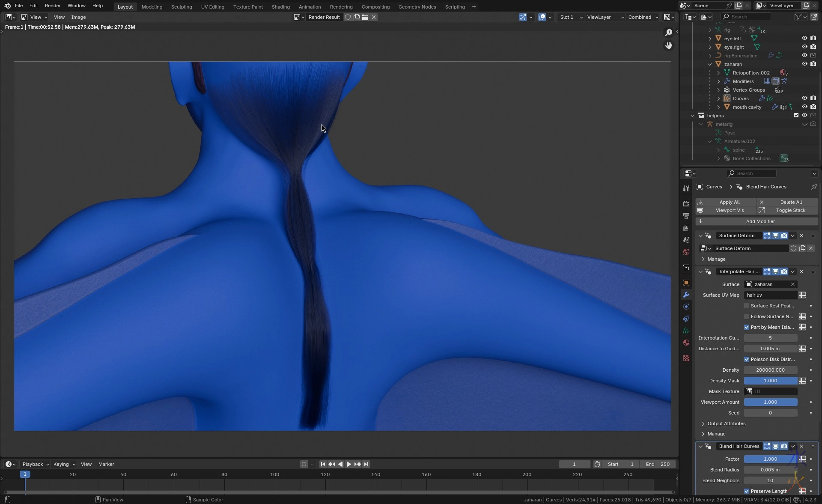Viewport: 822px width, 504px height.
Task: Hide eye.left in the viewport
Action: (x=804, y=39)
